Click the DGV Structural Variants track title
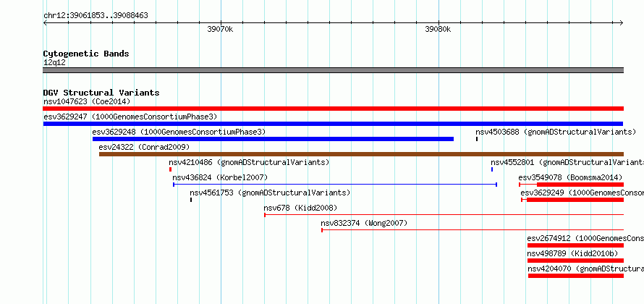Image resolution: width=644 pixels, height=304 pixels. [x=101, y=93]
